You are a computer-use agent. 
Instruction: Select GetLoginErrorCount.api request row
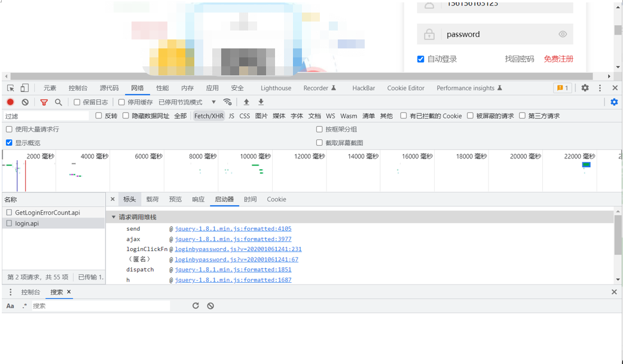[x=54, y=212]
